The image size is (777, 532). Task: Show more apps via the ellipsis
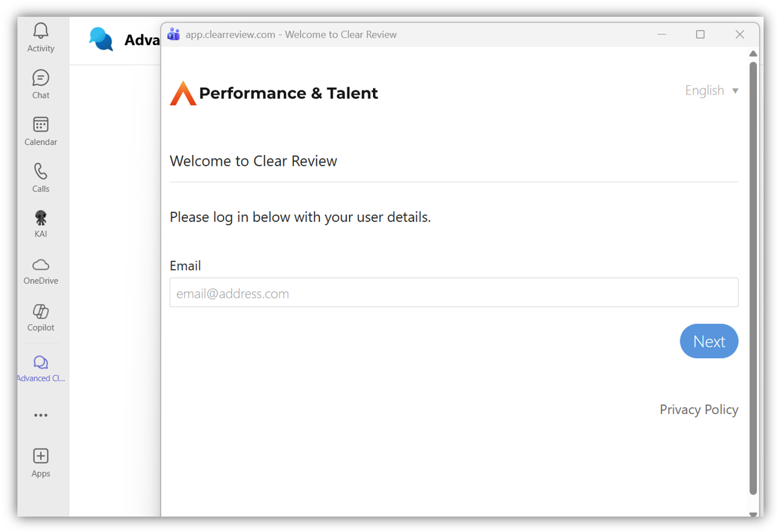point(41,415)
